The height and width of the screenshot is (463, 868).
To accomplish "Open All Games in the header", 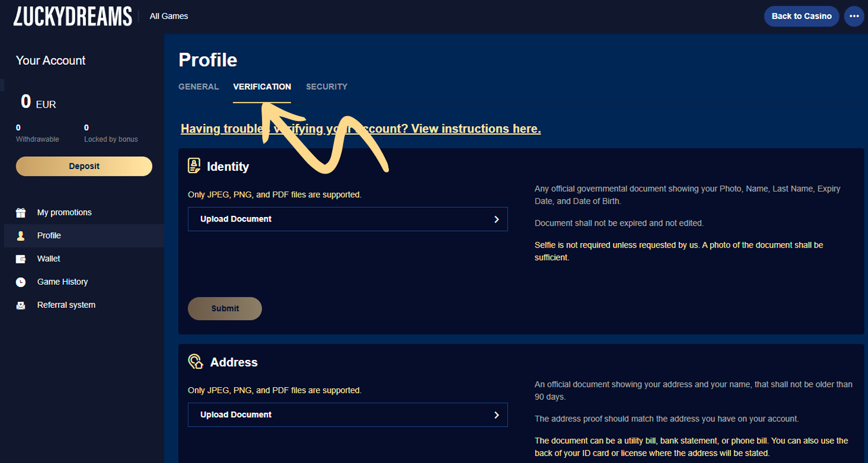I will (168, 16).
